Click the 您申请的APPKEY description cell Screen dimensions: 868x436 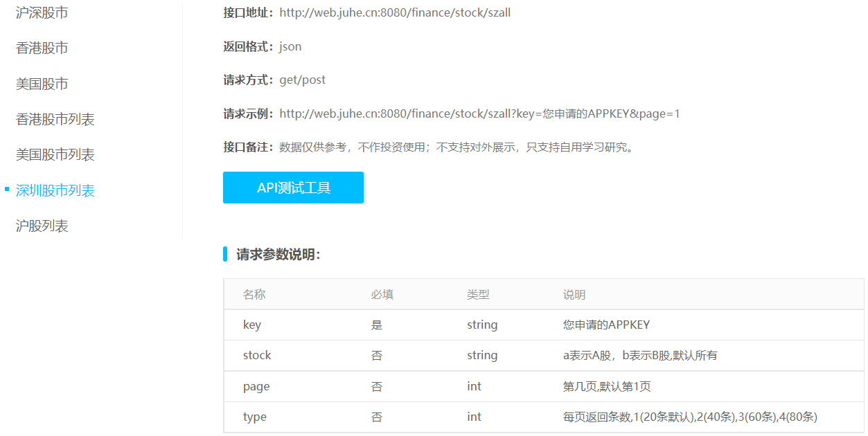pyautogui.click(x=607, y=325)
